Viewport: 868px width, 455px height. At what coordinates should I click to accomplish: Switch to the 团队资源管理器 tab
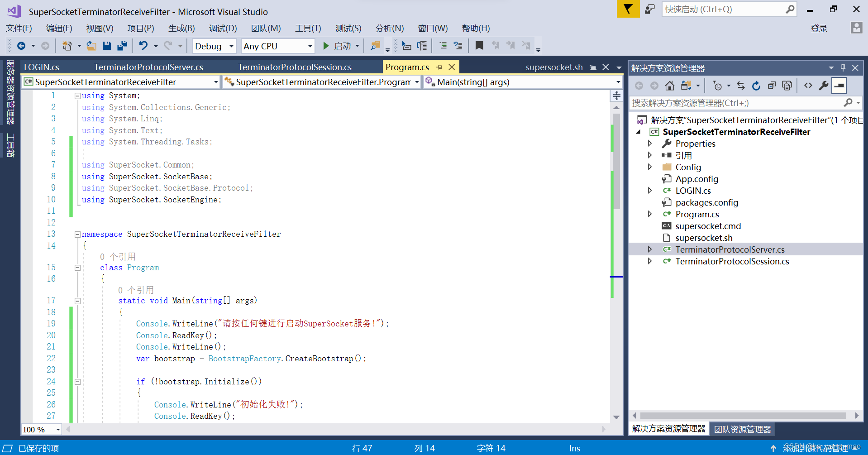(742, 429)
